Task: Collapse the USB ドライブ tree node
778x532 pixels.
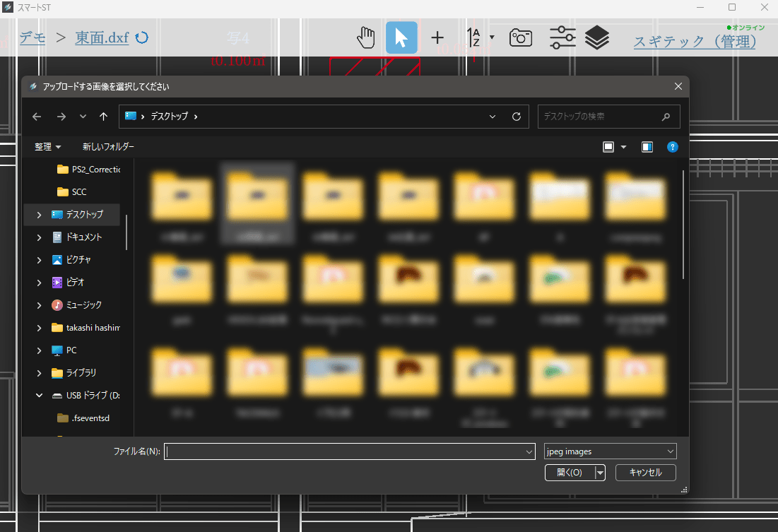Action: tap(40, 396)
